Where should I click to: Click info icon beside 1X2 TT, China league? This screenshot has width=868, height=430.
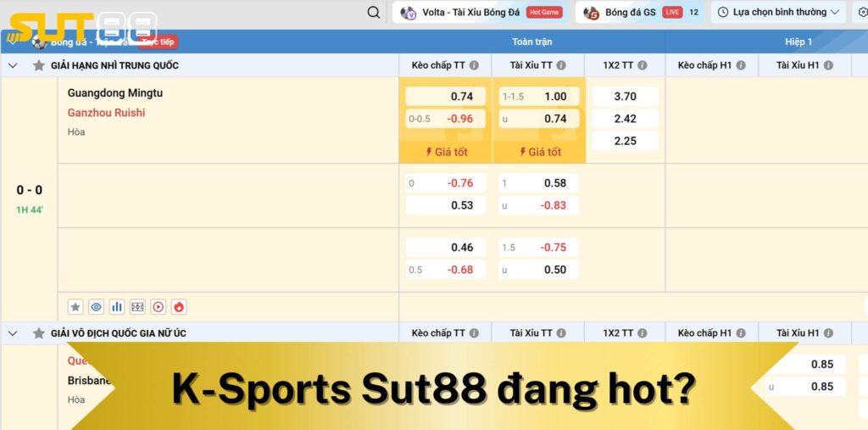pos(643,65)
